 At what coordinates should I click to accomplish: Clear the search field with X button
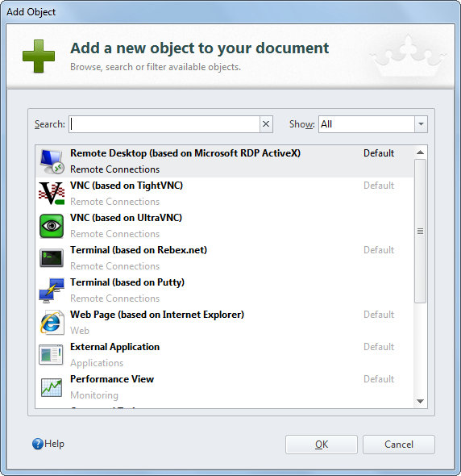266,124
